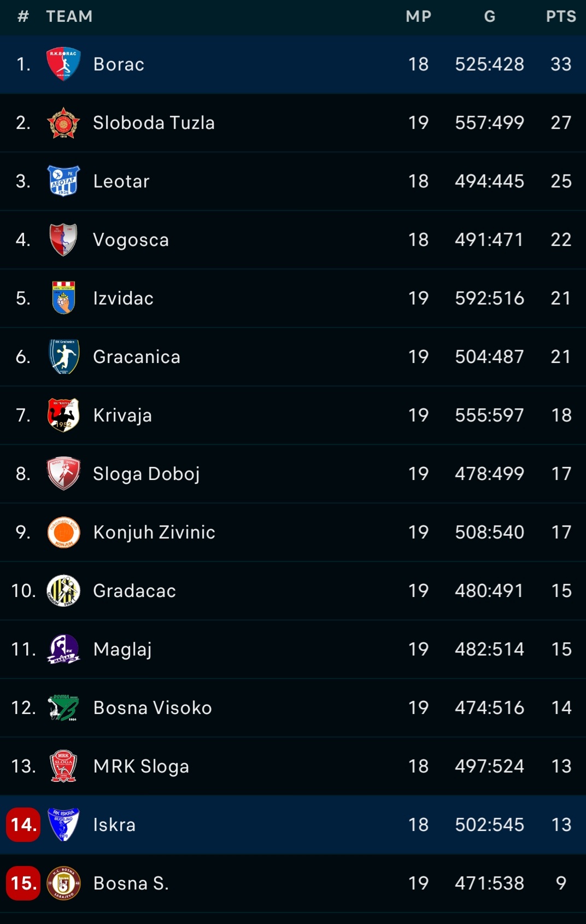Open the Konjuh Zivinic orange logo
The height and width of the screenshot is (924, 586).
(x=63, y=532)
